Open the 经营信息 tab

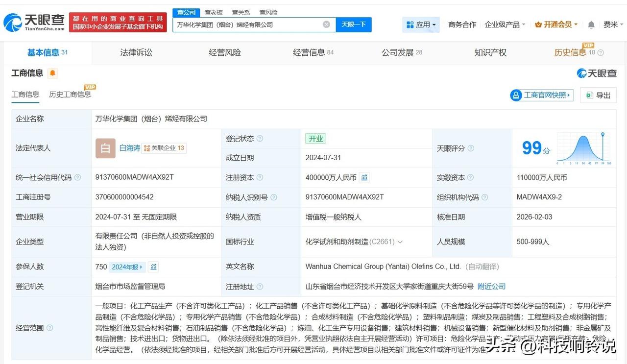coord(313,52)
